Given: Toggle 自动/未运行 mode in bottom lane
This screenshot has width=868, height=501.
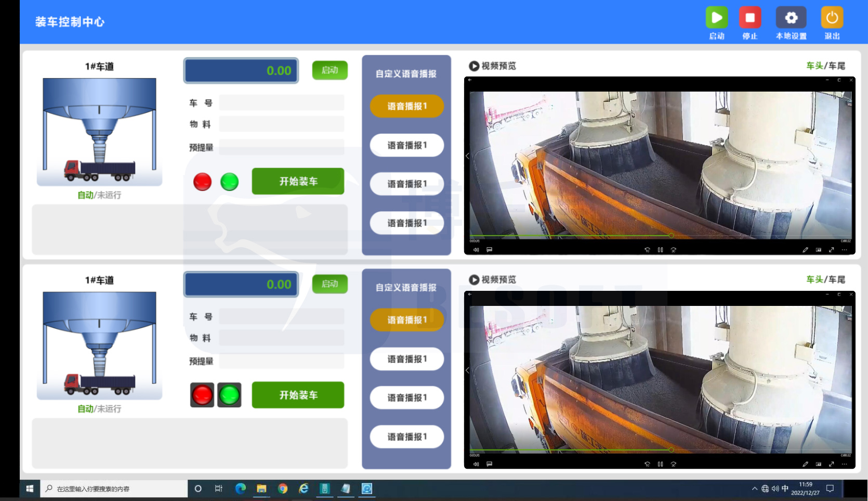Looking at the screenshot, I should pos(99,409).
